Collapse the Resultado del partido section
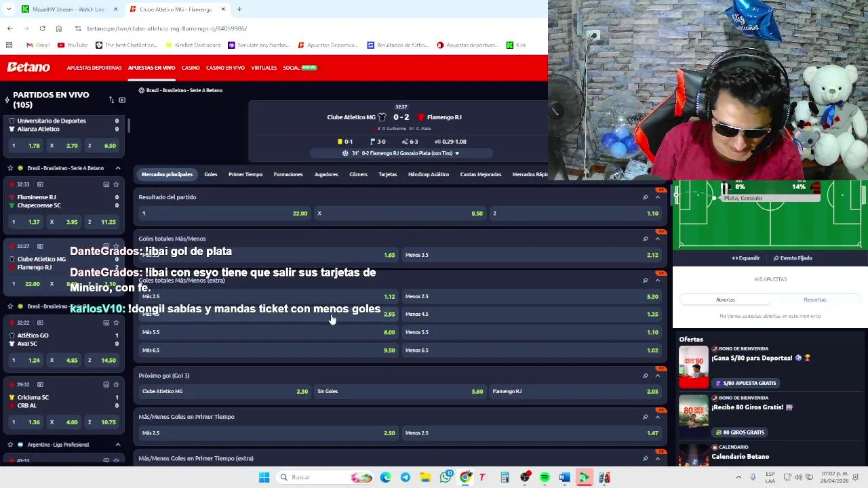The image size is (868, 488). point(657,197)
